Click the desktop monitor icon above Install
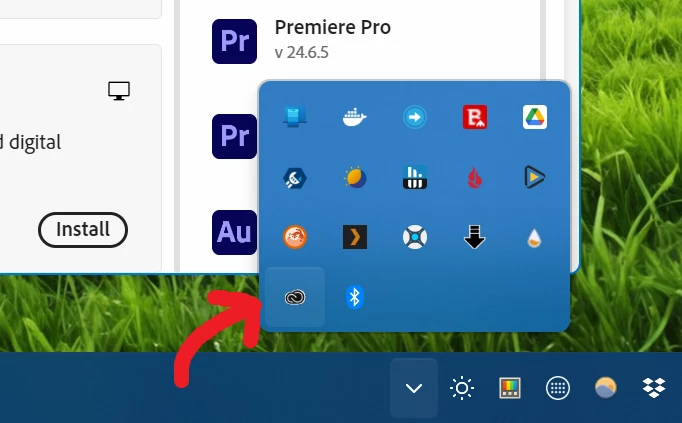The image size is (682, 423). tap(119, 91)
